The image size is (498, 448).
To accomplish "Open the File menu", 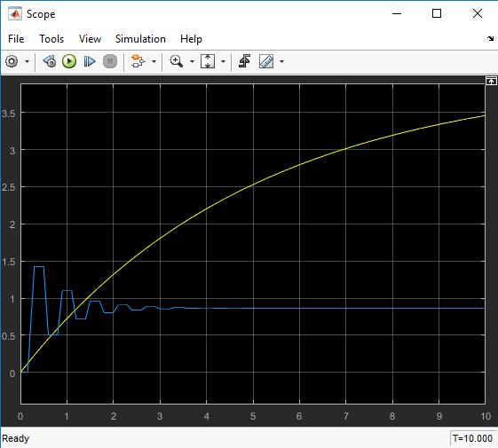I will 16,39.
